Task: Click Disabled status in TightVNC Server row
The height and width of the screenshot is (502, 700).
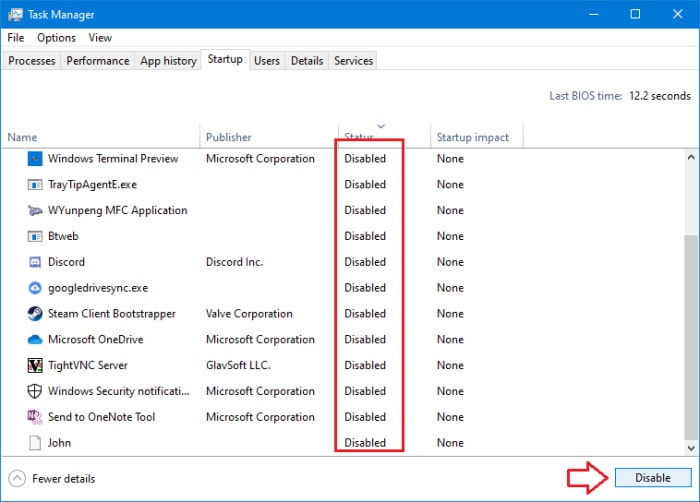Action: 365,365
